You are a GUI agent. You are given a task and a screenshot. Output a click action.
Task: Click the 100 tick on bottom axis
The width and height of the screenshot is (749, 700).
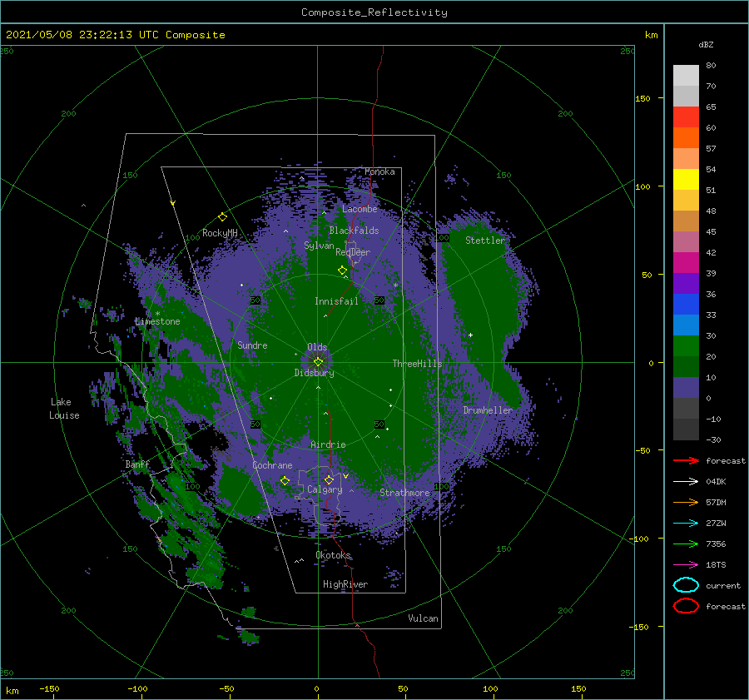coord(490,688)
